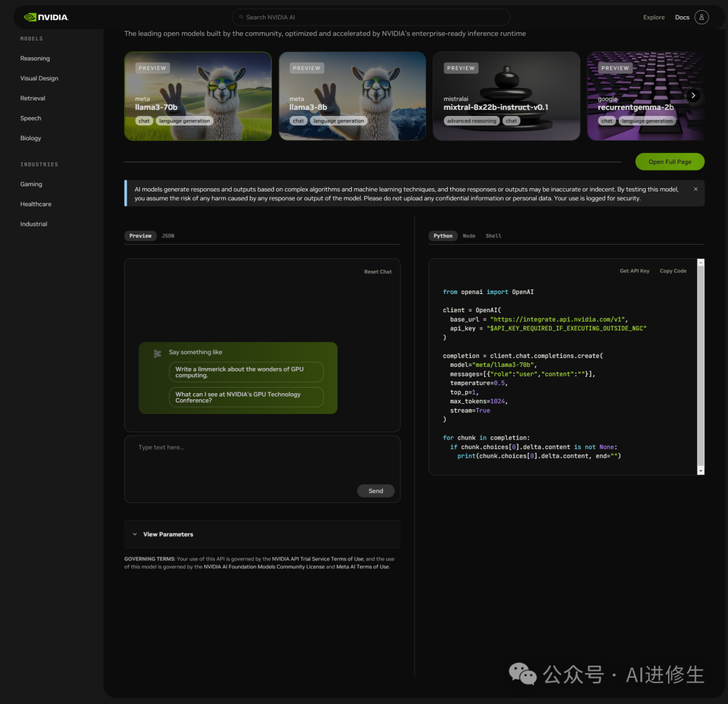
Task: Open Meta AI Terms of Use link
Action: 363,567
